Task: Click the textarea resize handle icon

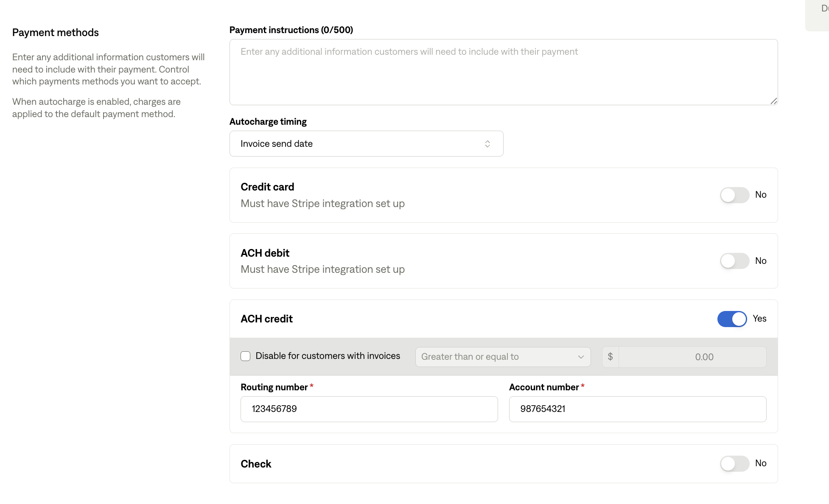Action: coord(774,101)
